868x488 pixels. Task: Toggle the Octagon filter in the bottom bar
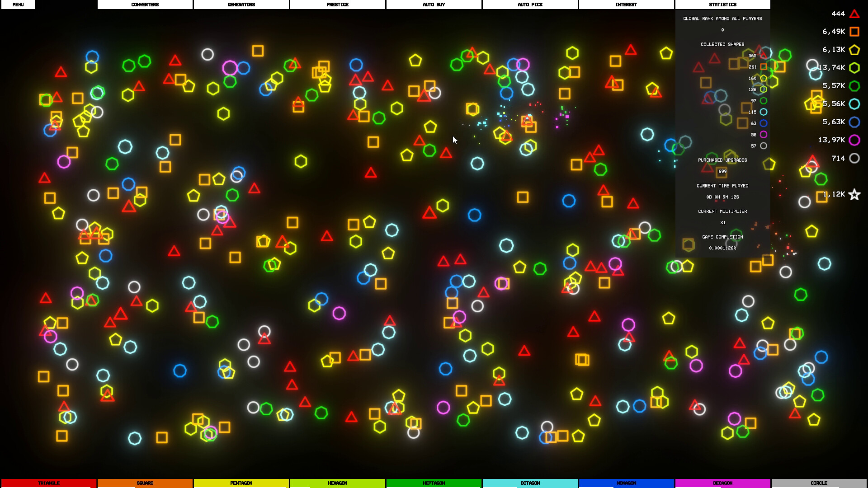click(530, 483)
